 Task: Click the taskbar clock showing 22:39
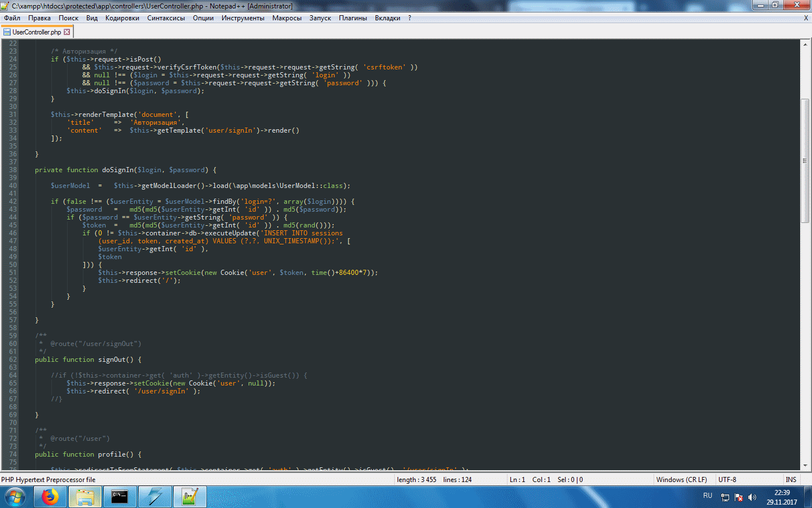pyautogui.click(x=782, y=497)
